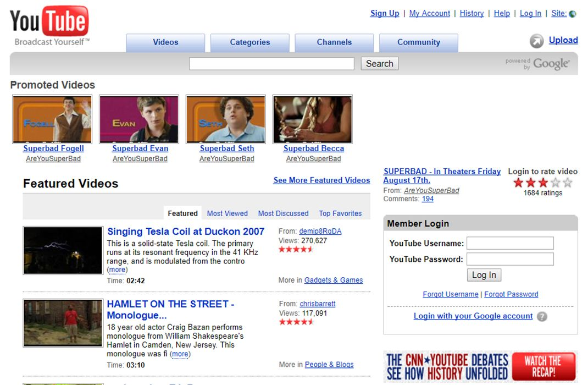Click the powered by Google logo

point(537,64)
